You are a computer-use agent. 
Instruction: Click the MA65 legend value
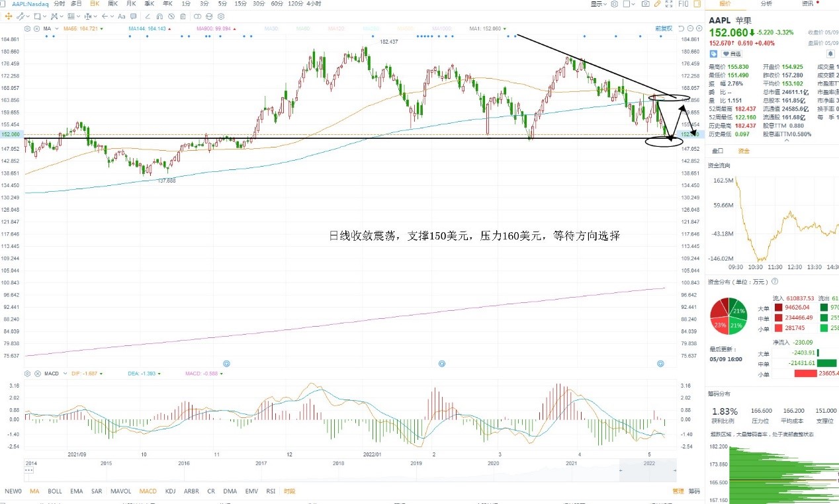(x=81, y=28)
